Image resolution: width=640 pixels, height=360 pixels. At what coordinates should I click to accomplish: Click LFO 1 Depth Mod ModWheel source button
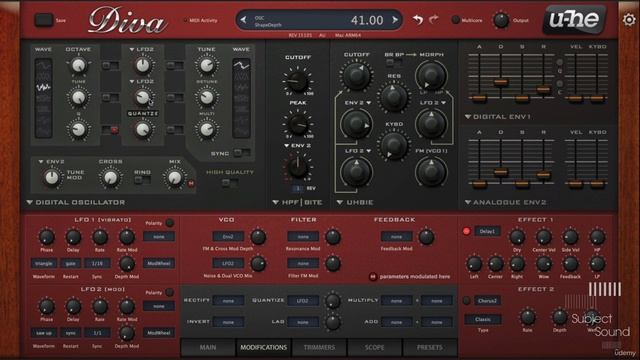[159, 263]
